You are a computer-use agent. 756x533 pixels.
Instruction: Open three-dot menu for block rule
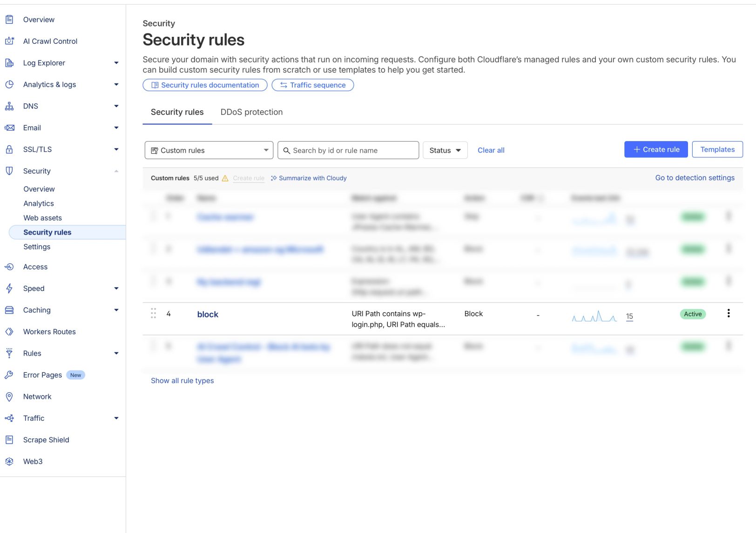click(x=729, y=314)
